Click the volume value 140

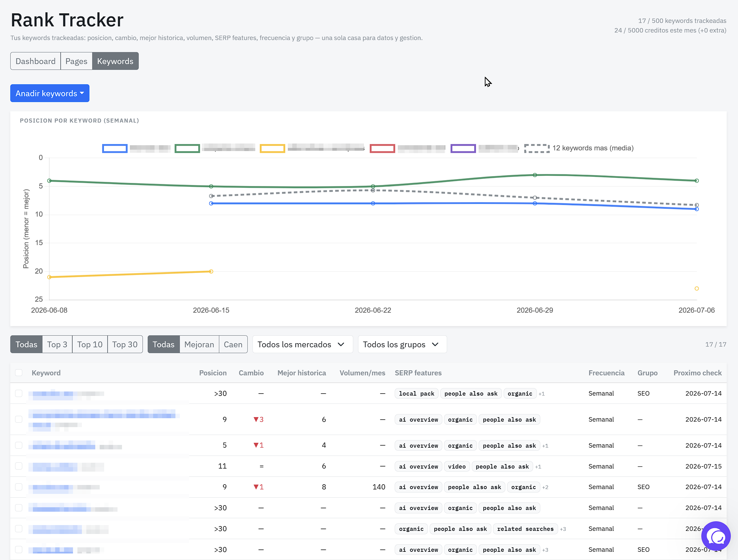click(379, 487)
